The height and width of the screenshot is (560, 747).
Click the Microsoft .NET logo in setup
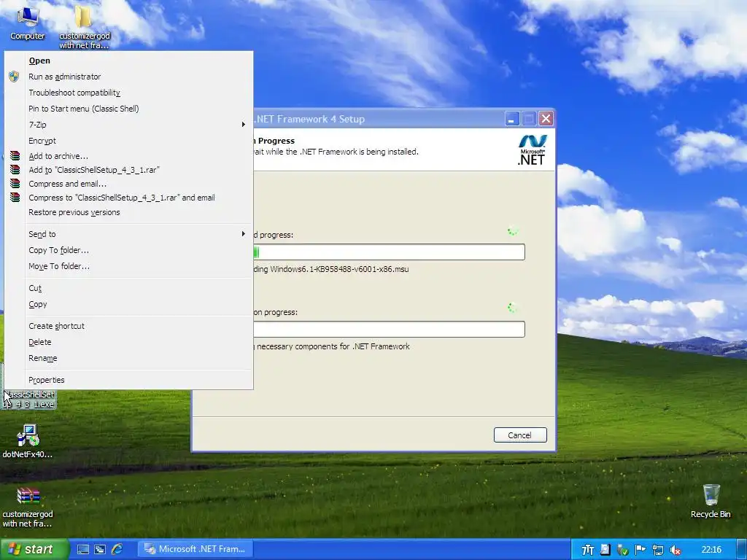point(532,150)
